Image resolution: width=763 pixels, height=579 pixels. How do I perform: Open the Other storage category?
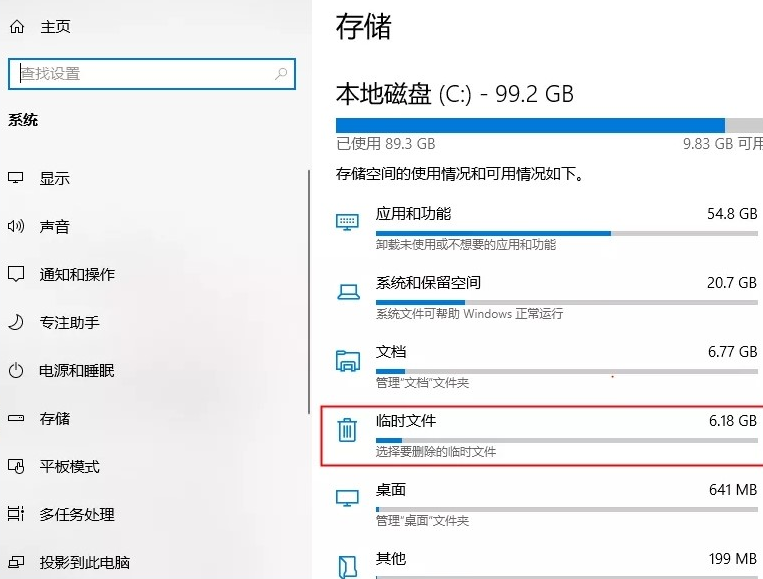click(x=391, y=558)
